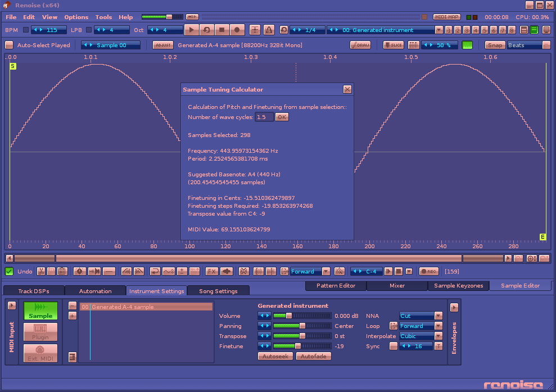556x392 pixels.
Task: Click the Volume slider in instrument settings
Action: [x=302, y=316]
